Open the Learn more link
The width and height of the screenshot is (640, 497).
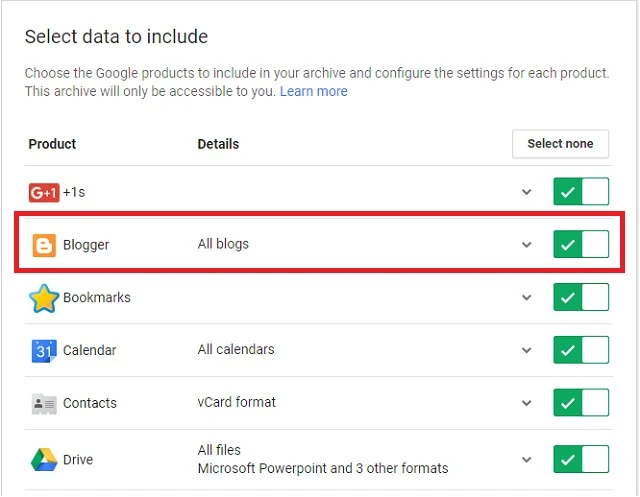[314, 91]
